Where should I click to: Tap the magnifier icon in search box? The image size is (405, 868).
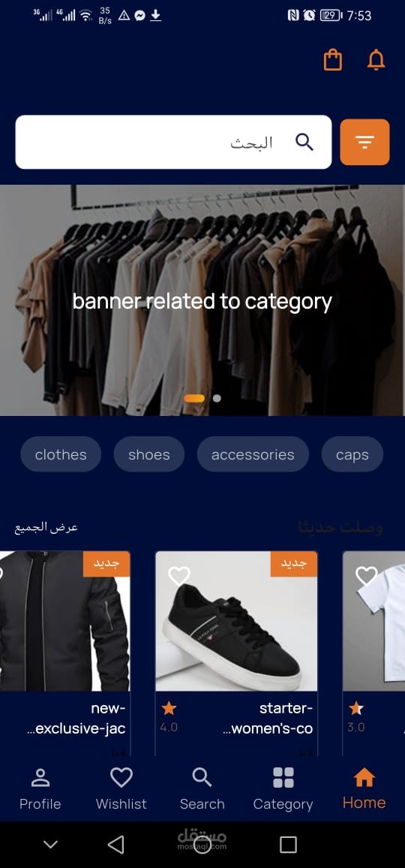(x=304, y=142)
